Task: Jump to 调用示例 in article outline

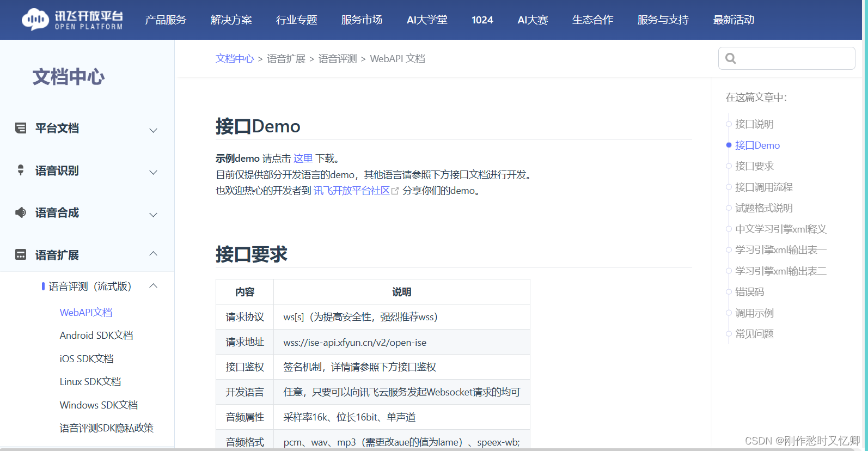Action: pyautogui.click(x=754, y=313)
